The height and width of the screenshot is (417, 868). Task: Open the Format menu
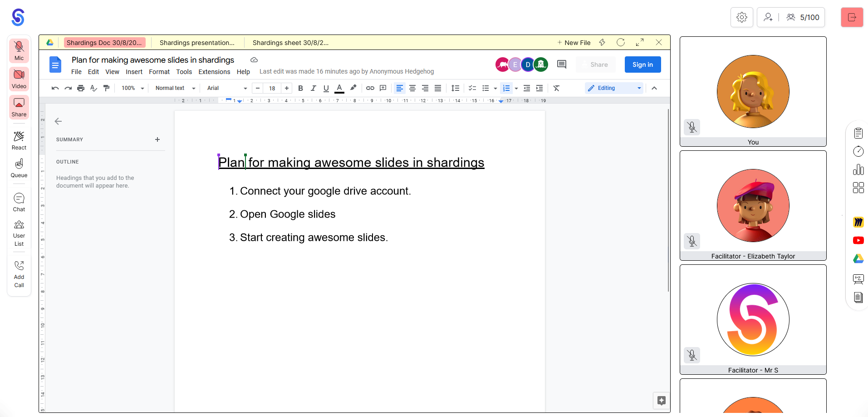(159, 72)
